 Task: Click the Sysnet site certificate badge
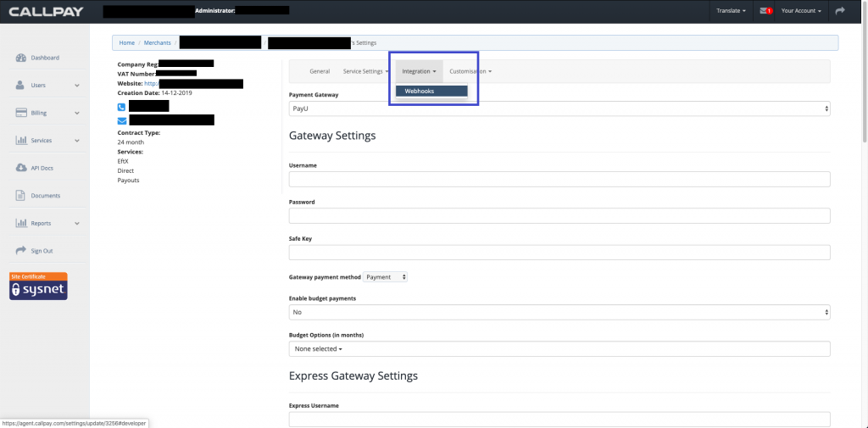pos(38,286)
